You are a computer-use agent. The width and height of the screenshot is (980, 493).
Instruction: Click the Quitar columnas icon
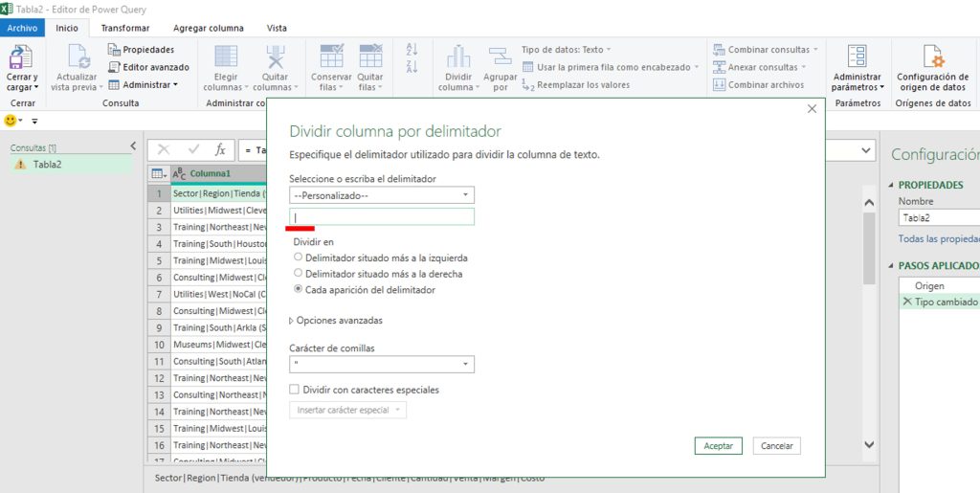[x=275, y=56]
